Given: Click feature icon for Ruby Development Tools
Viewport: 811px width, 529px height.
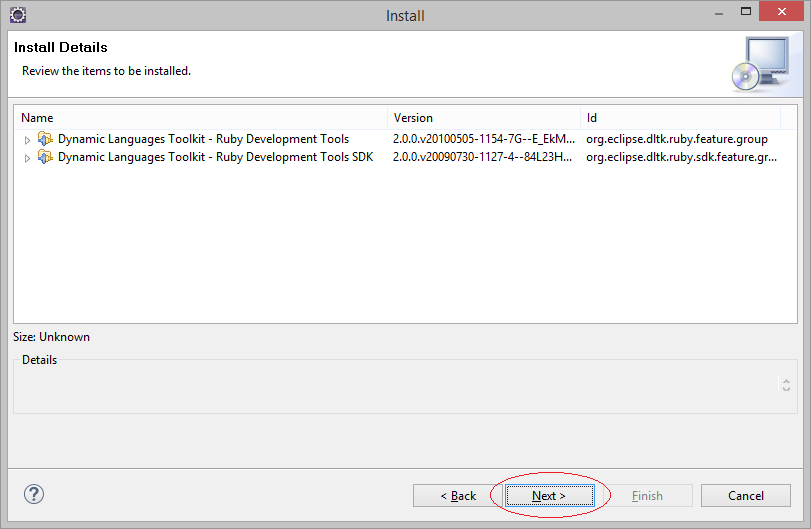Looking at the screenshot, I should [x=45, y=139].
